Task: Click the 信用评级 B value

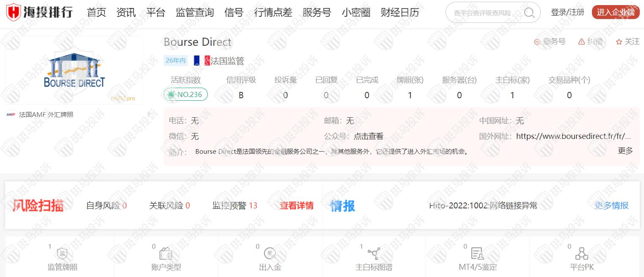Action: click(x=241, y=95)
